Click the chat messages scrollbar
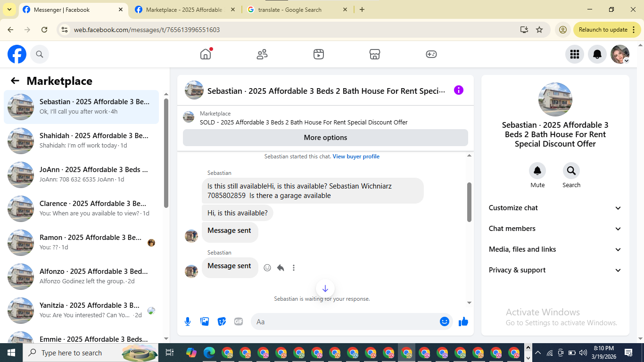The height and width of the screenshot is (362, 644). click(469, 202)
